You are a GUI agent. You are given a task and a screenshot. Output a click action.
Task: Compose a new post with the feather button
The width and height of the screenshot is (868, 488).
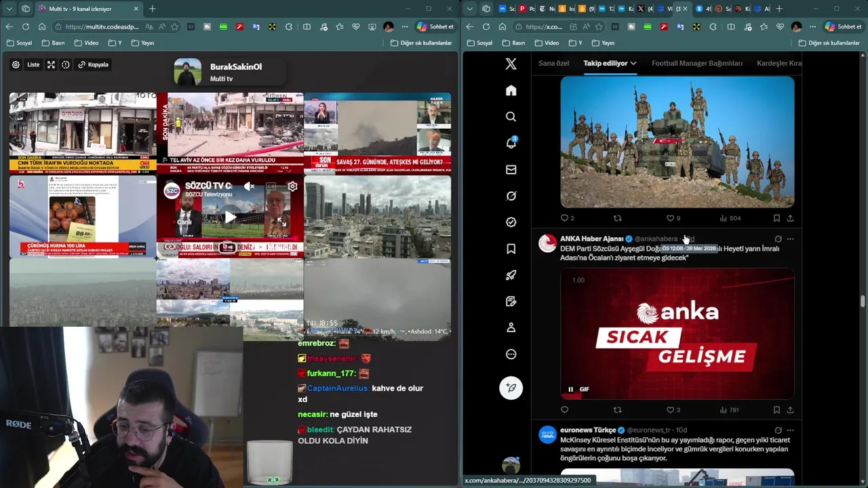511,388
